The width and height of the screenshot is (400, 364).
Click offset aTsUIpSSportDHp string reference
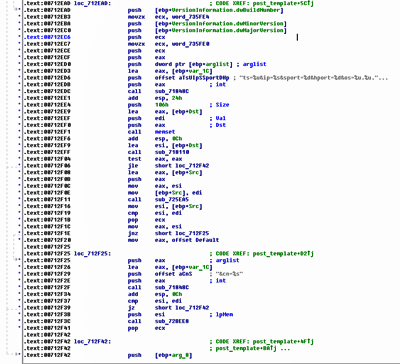[192, 78]
